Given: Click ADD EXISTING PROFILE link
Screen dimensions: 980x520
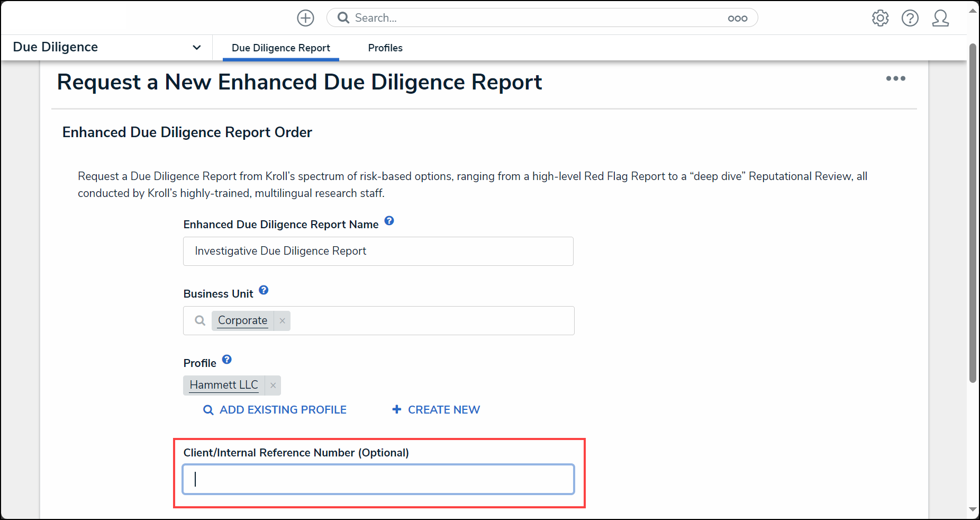Looking at the screenshot, I should (x=275, y=410).
